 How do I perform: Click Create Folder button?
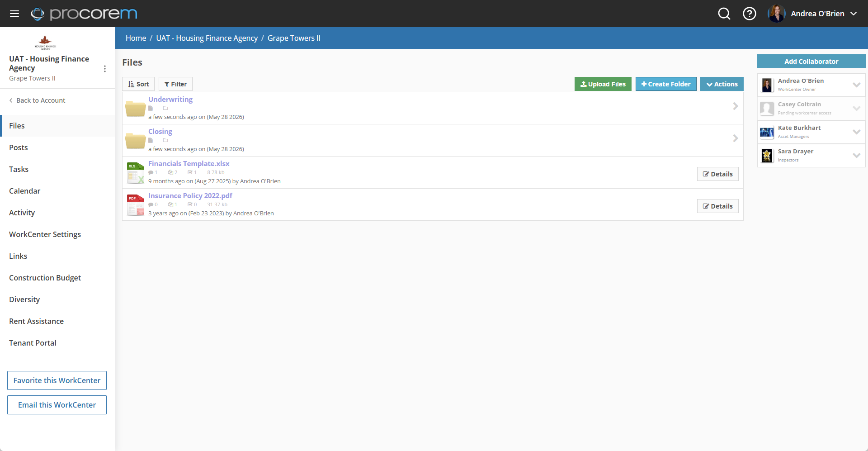pos(666,84)
